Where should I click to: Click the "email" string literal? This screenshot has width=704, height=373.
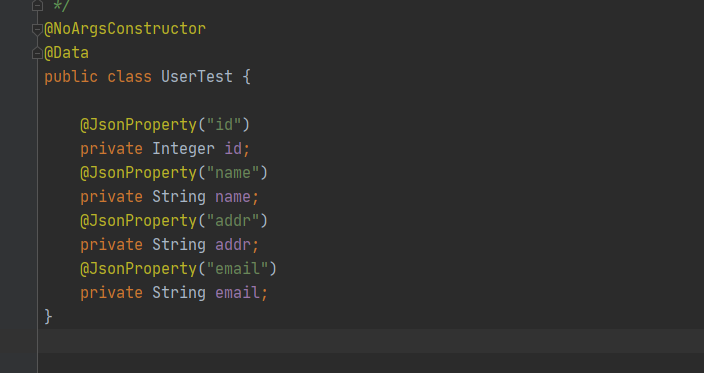click(237, 269)
